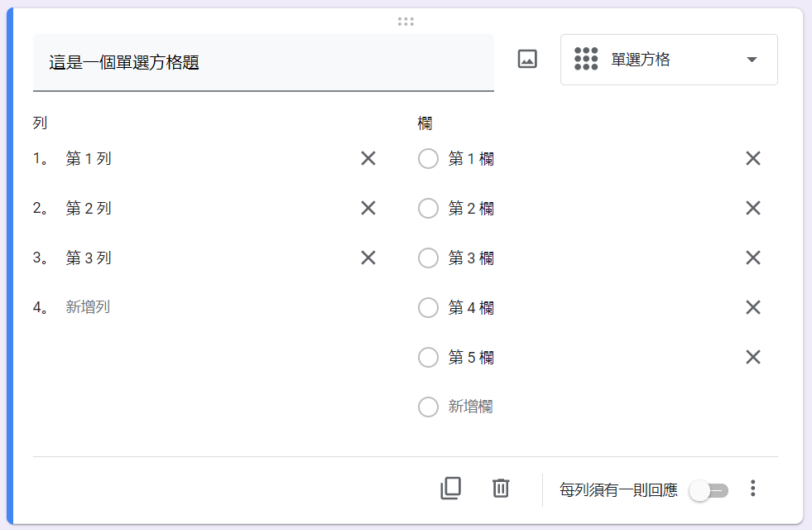Click the add image icon beside question title
The image size is (812, 530).
(527, 59)
